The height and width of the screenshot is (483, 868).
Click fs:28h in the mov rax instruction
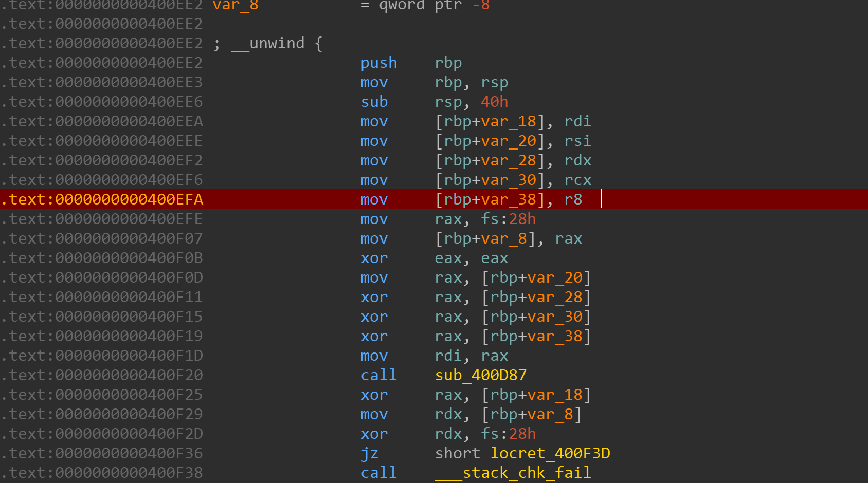[508, 219]
